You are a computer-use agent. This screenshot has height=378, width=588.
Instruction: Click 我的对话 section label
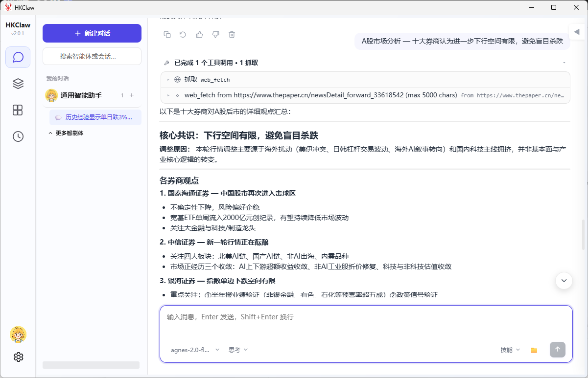(57, 78)
